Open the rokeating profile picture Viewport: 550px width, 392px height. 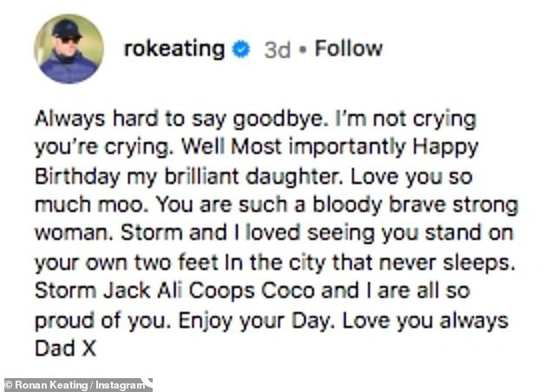click(x=69, y=49)
